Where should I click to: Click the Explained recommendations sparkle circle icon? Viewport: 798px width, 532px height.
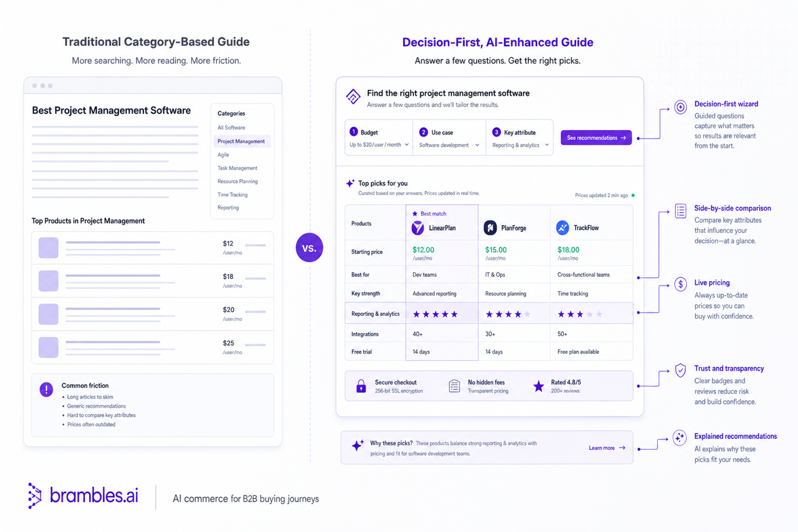pos(679,438)
